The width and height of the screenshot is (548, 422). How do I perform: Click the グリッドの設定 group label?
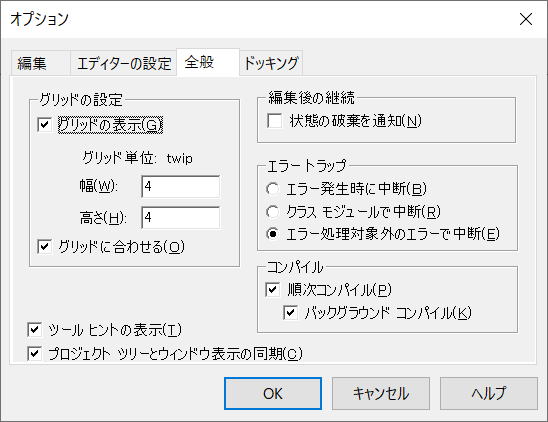(x=81, y=100)
